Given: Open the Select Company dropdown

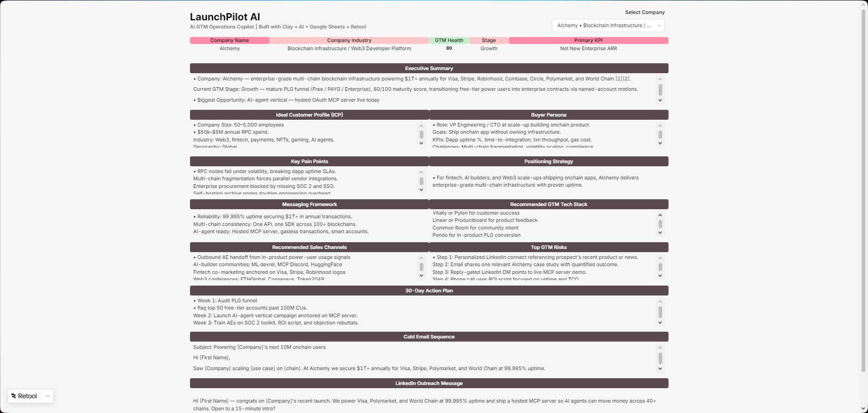Looking at the screenshot, I should click(608, 26).
